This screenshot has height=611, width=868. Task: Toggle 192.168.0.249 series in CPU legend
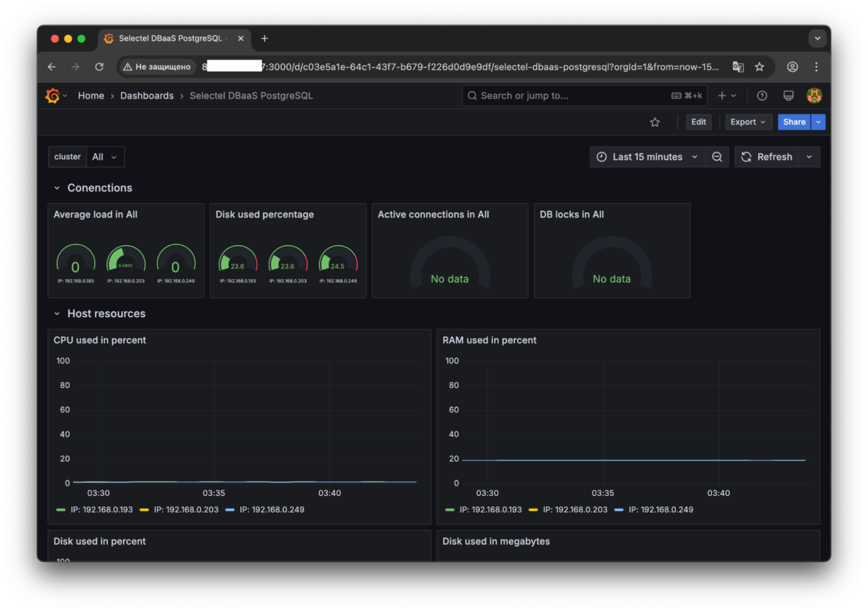271,510
